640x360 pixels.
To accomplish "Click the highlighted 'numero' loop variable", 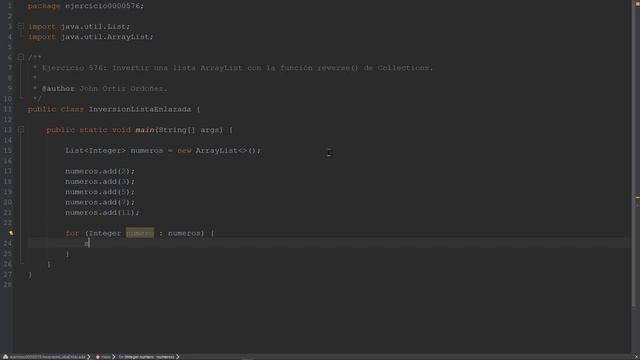I will tap(140, 233).
